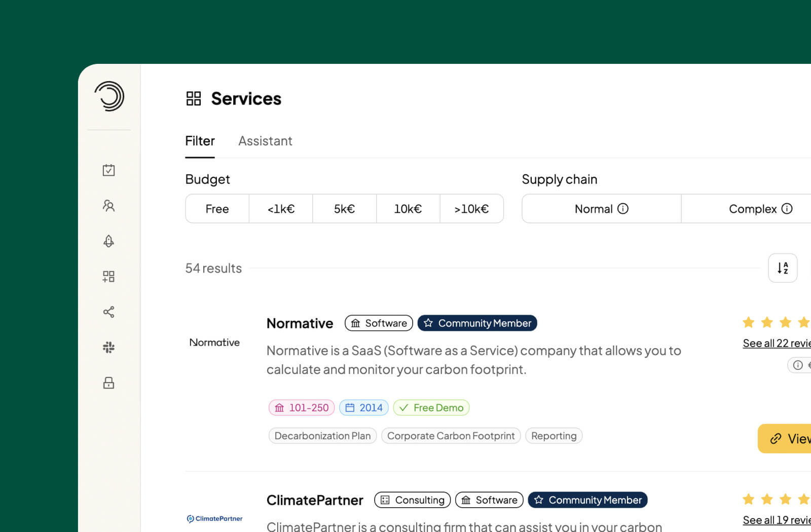Click ClimatePartner's Consulting tag
Screen dimensions: 811x532
(x=412, y=500)
